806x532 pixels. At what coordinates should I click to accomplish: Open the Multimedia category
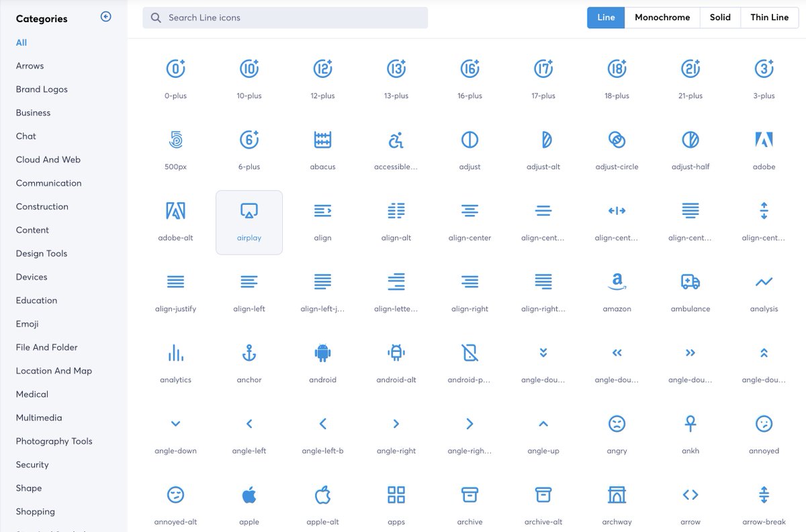[39, 418]
